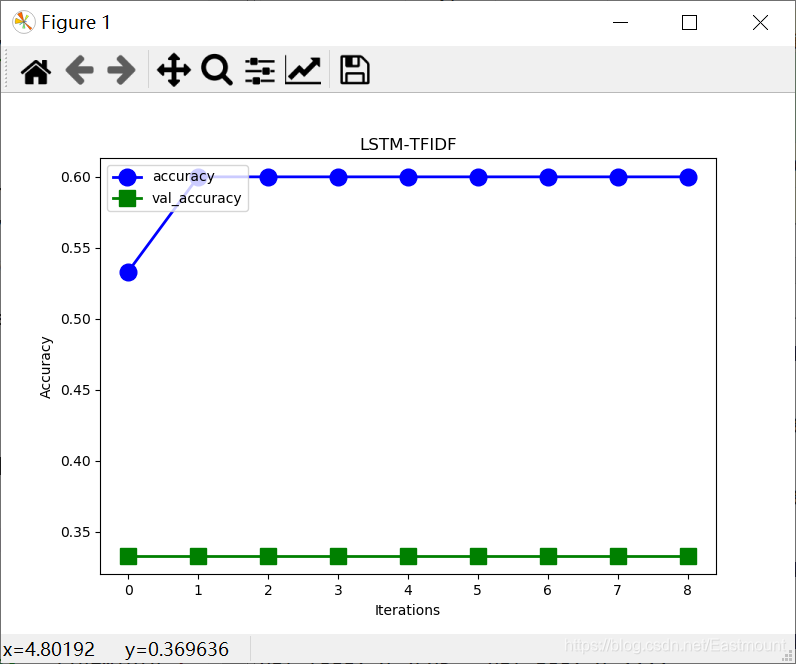Click the x-axis tick label 1
796x664 pixels.
198,590
